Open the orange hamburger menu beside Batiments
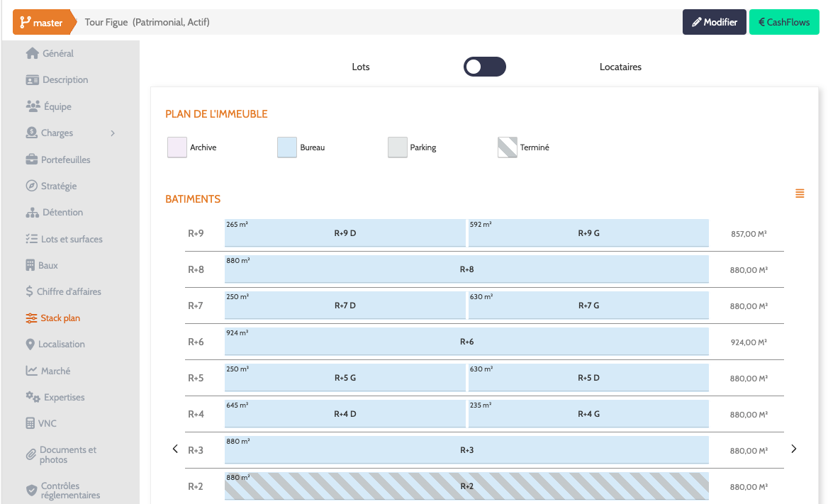The width and height of the screenshot is (828, 504). click(x=800, y=194)
